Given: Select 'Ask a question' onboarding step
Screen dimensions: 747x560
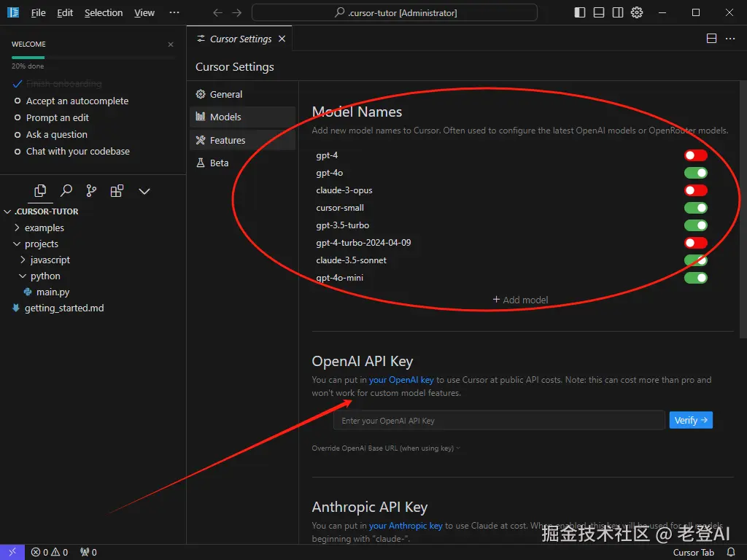Looking at the screenshot, I should [x=56, y=135].
